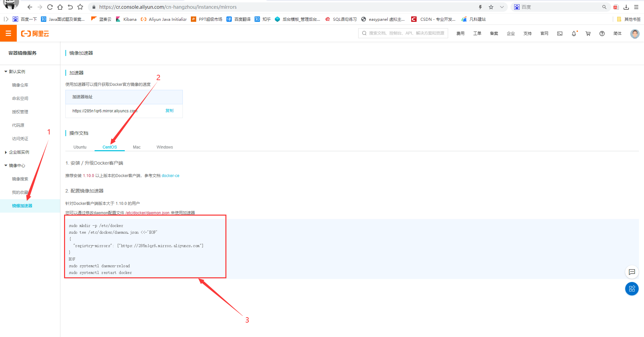Open 知乎 bookmark
Image resolution: width=644 pixels, height=337 pixels.
[263, 19]
